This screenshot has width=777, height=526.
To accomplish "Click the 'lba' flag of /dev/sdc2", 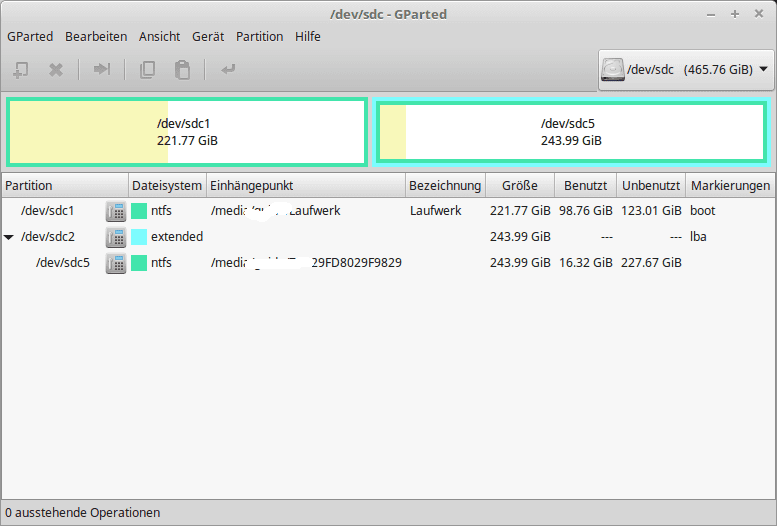I will tap(698, 236).
